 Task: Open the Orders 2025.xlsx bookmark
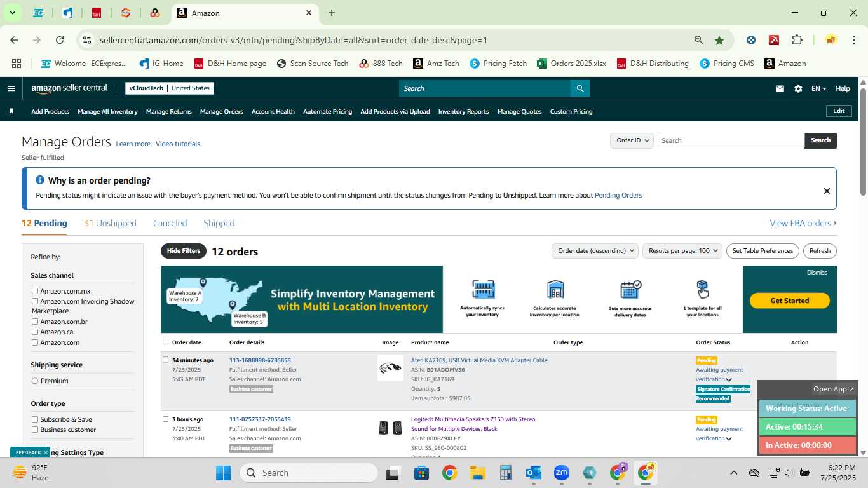(572, 64)
